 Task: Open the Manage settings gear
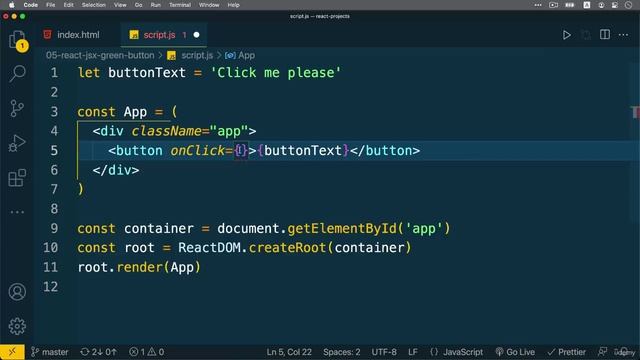coord(17,326)
